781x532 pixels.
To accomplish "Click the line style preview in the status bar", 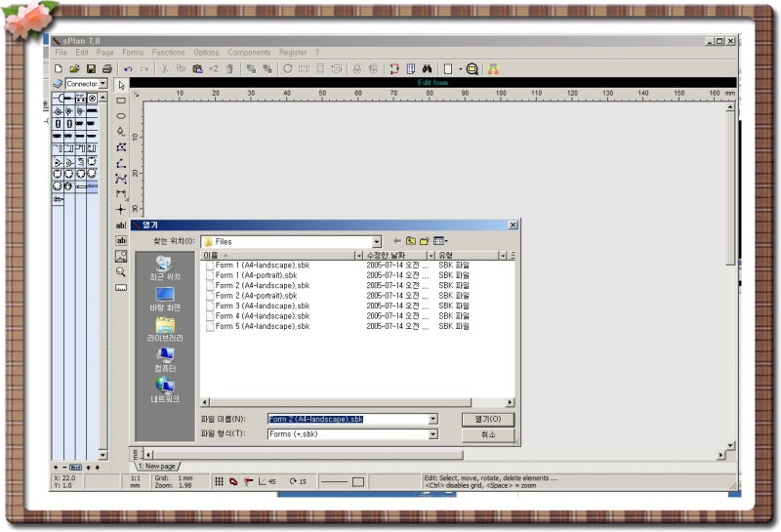I will pos(334,481).
